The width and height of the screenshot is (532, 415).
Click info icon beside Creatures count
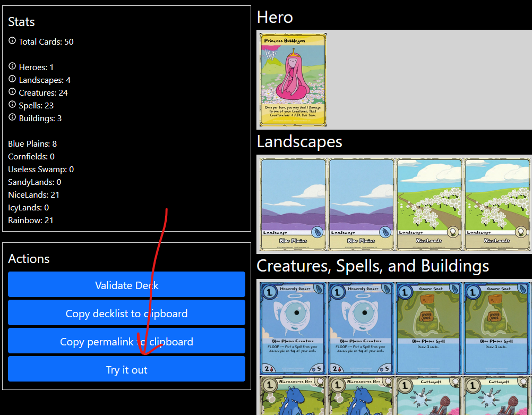pos(12,92)
